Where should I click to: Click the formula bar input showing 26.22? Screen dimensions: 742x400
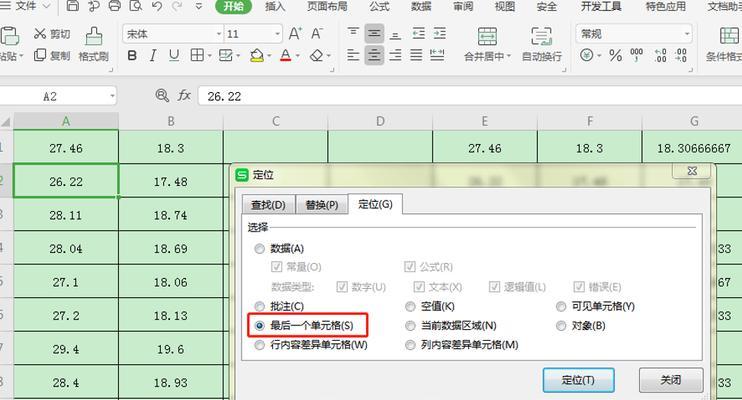(468, 96)
